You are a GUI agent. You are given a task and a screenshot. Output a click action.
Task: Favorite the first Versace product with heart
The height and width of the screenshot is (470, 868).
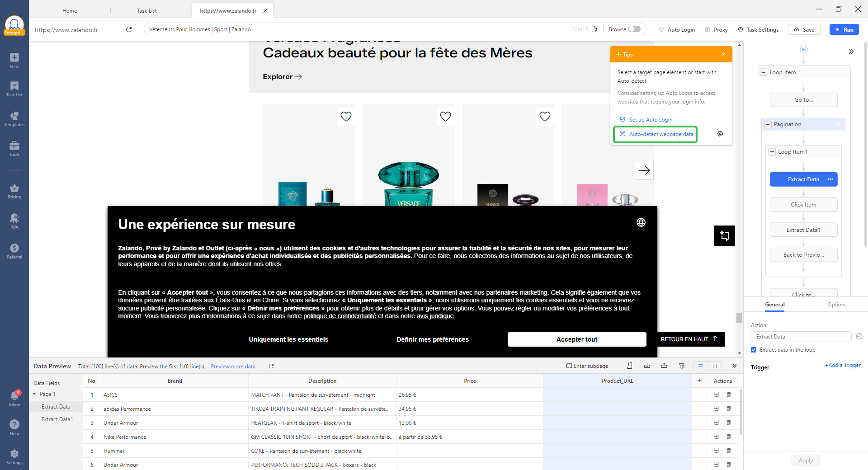coord(346,117)
